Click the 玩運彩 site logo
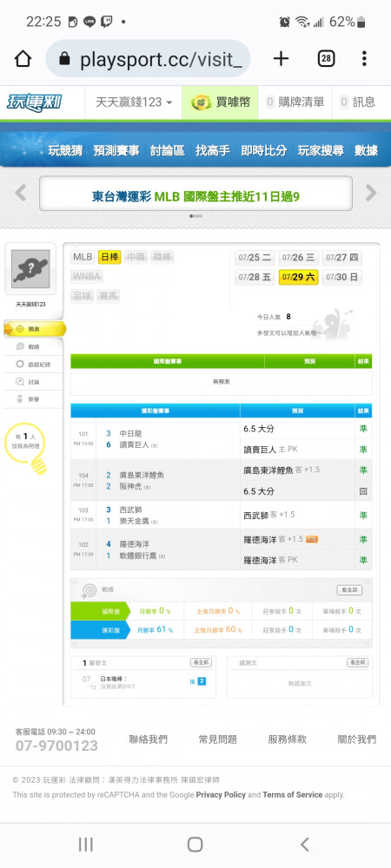Viewport: 391px width, 868px height. click(x=35, y=102)
